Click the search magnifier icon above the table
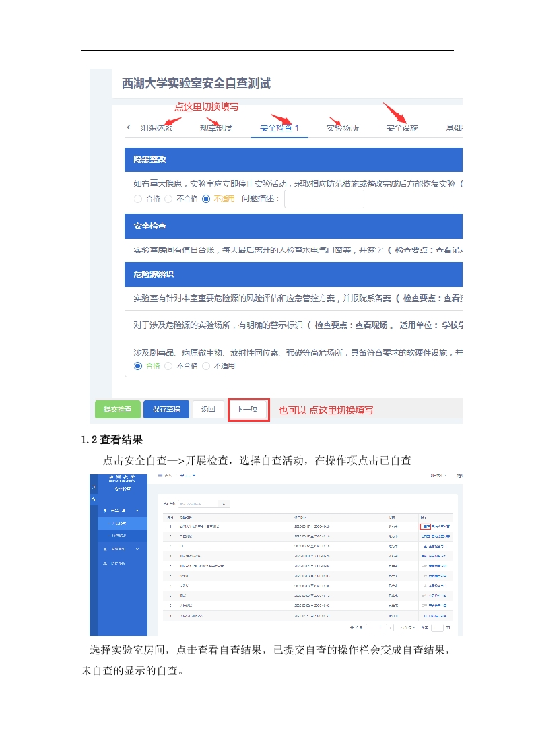Image resolution: width=534 pixels, height=756 pixels. 224,503
